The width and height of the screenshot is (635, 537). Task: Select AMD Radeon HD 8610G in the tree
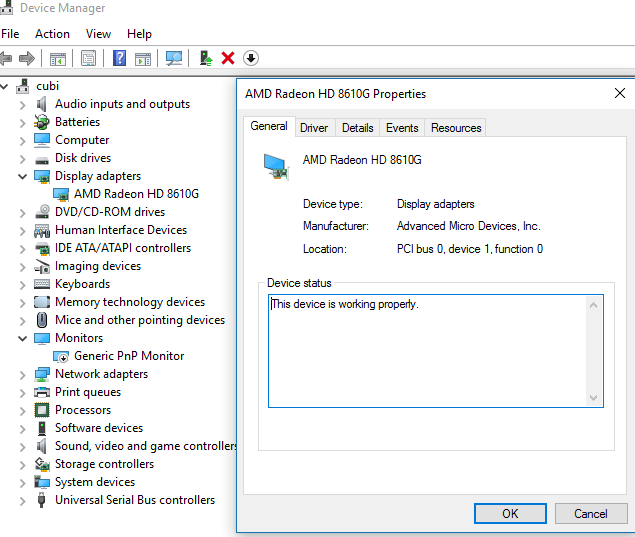pyautogui.click(x=136, y=194)
